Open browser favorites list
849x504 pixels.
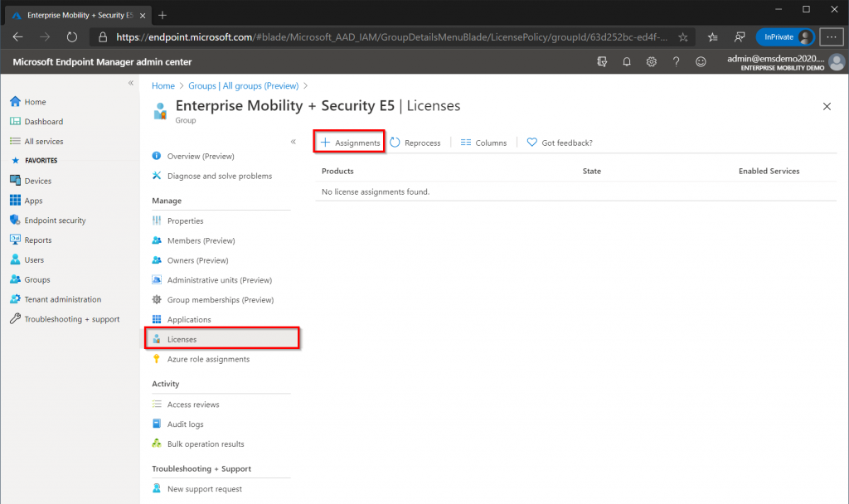click(x=712, y=36)
